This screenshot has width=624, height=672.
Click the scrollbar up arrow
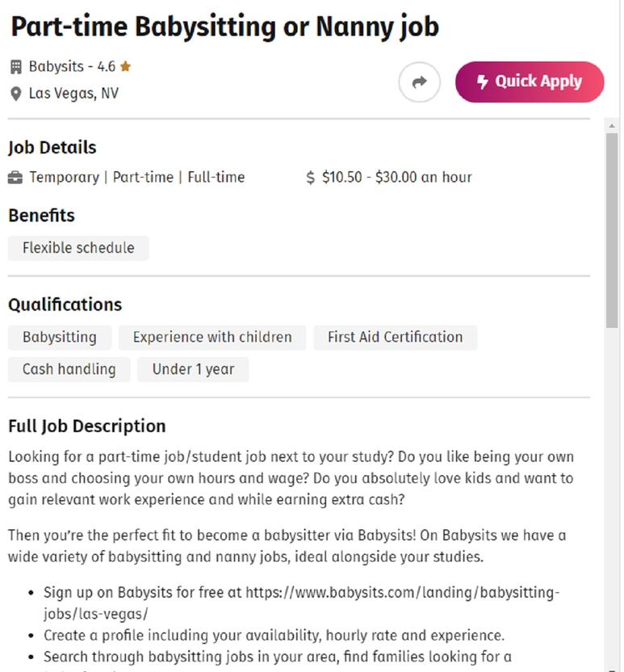click(612, 126)
